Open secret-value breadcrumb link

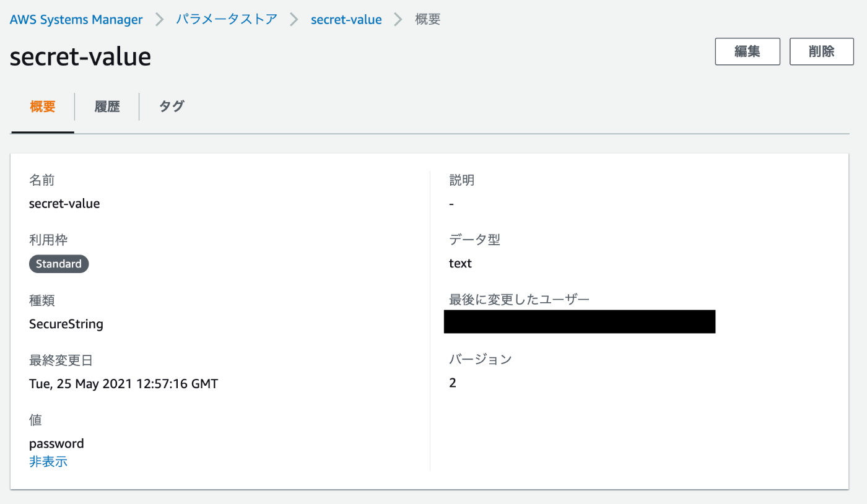[x=346, y=19]
